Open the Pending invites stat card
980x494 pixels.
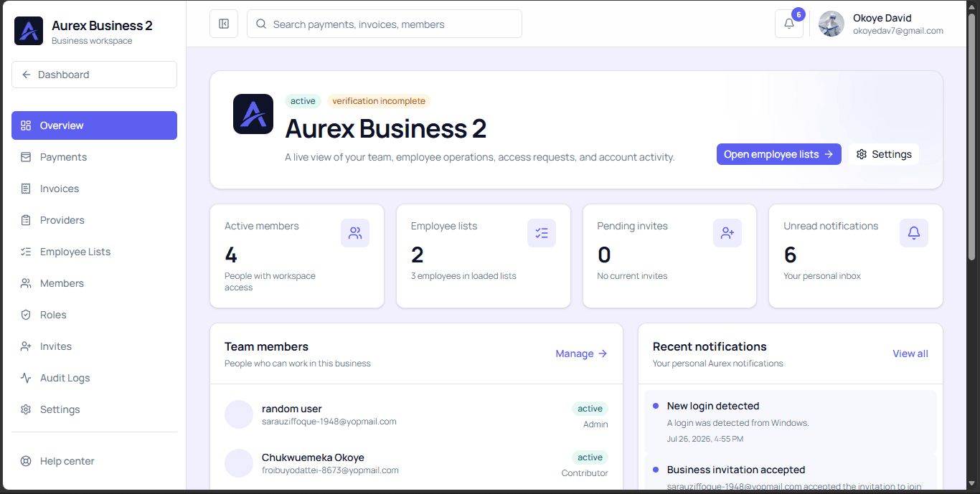(669, 256)
